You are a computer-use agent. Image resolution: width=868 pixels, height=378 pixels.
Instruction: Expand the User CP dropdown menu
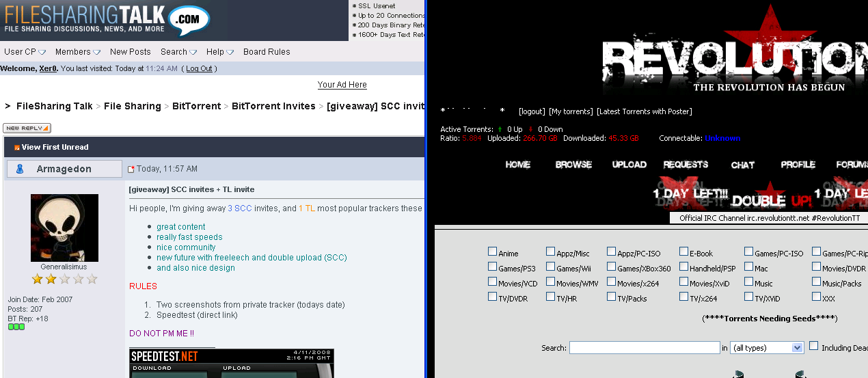point(25,52)
